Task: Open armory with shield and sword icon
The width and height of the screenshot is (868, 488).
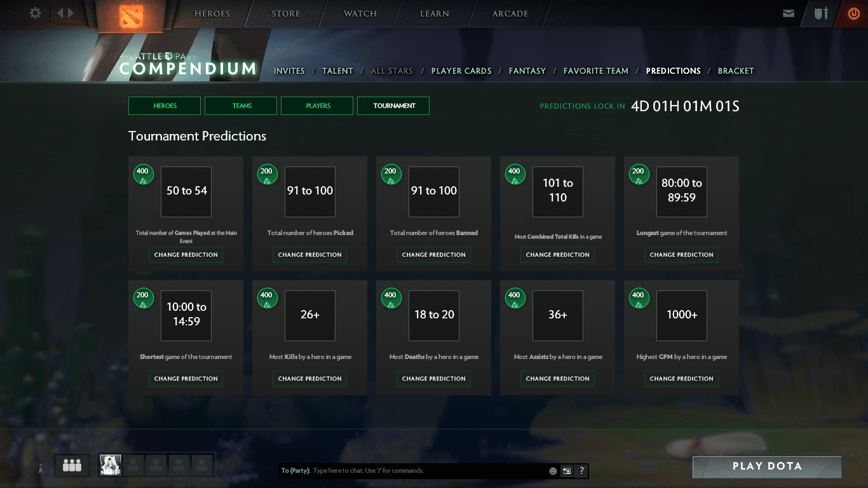Action: click(820, 13)
